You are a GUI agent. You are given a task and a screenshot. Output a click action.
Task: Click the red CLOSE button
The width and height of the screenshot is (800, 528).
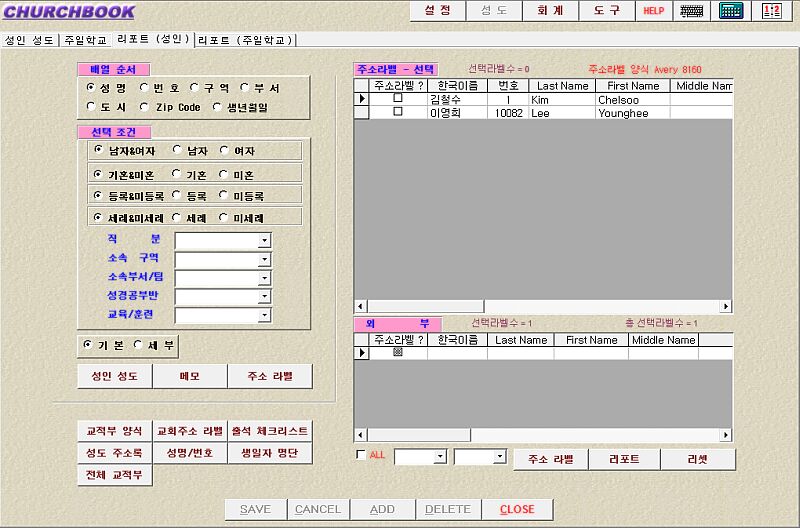(517, 509)
